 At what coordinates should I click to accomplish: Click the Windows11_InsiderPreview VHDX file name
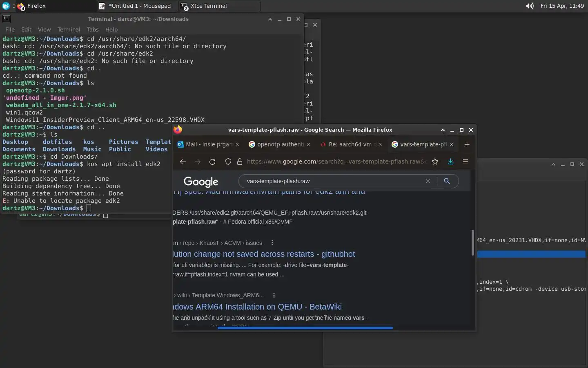pyautogui.click(x=105, y=120)
